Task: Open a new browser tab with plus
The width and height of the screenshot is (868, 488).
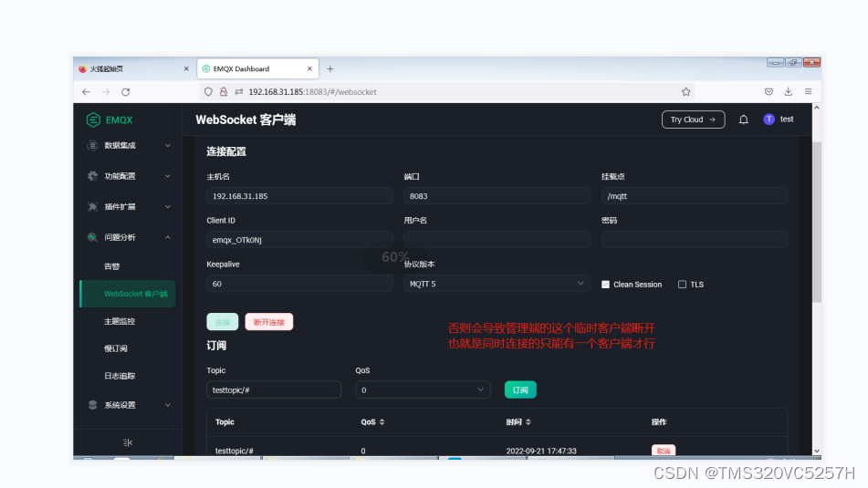Action: click(x=329, y=68)
